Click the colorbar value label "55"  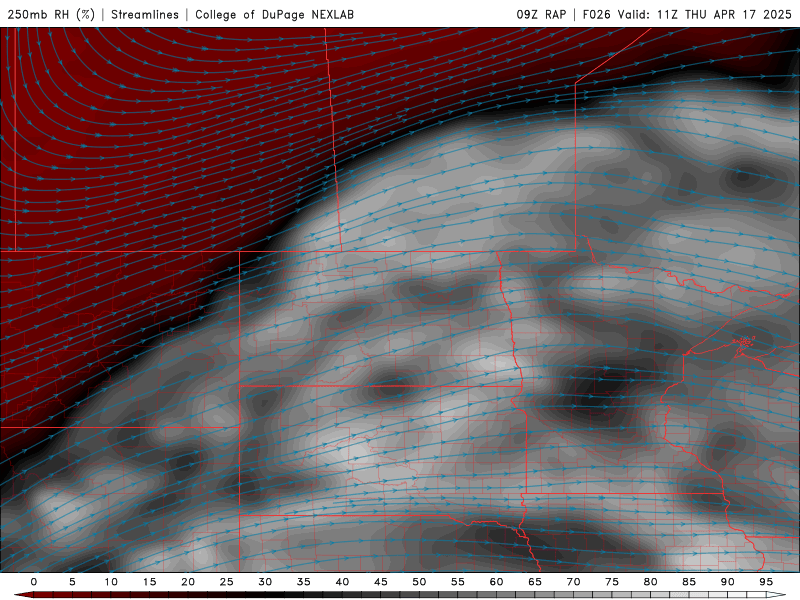[458, 582]
